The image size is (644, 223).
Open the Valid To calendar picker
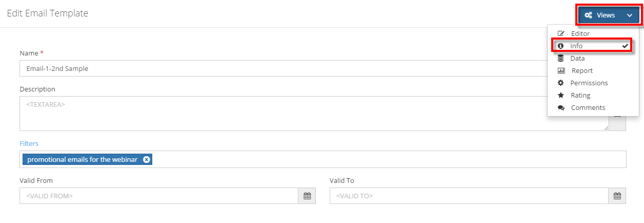(617, 196)
